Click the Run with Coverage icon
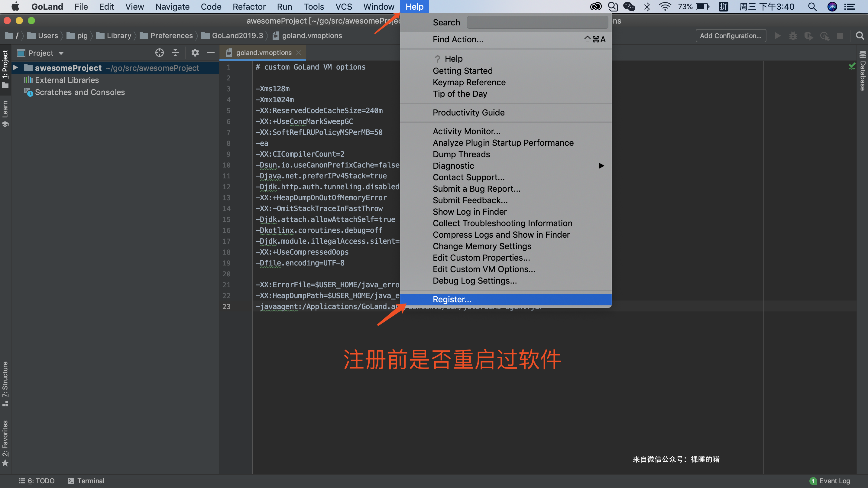This screenshot has height=488, width=868. point(809,36)
